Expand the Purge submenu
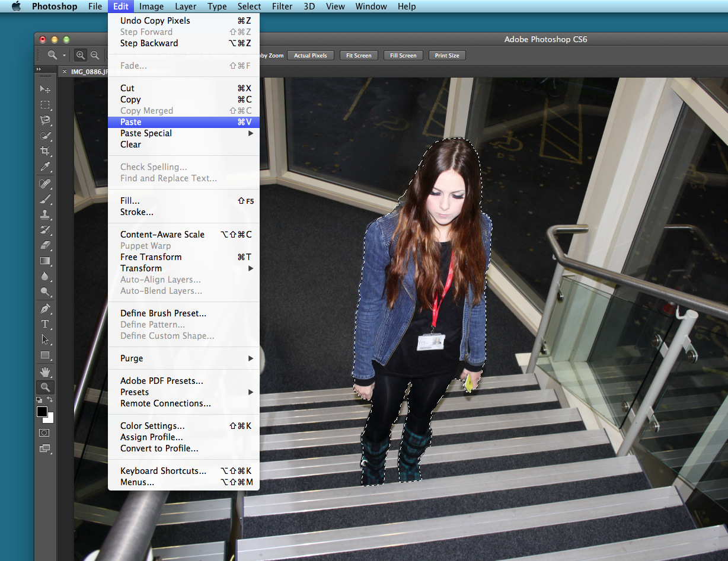728x561 pixels. click(x=251, y=358)
